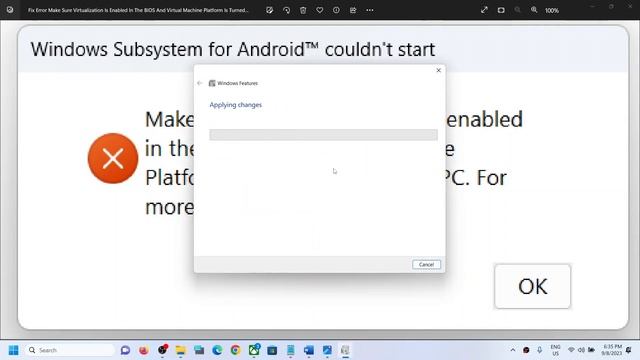This screenshot has width=640, height=360.
Task: Enter full screen with the diagonal arrows icon
Action: point(484,10)
